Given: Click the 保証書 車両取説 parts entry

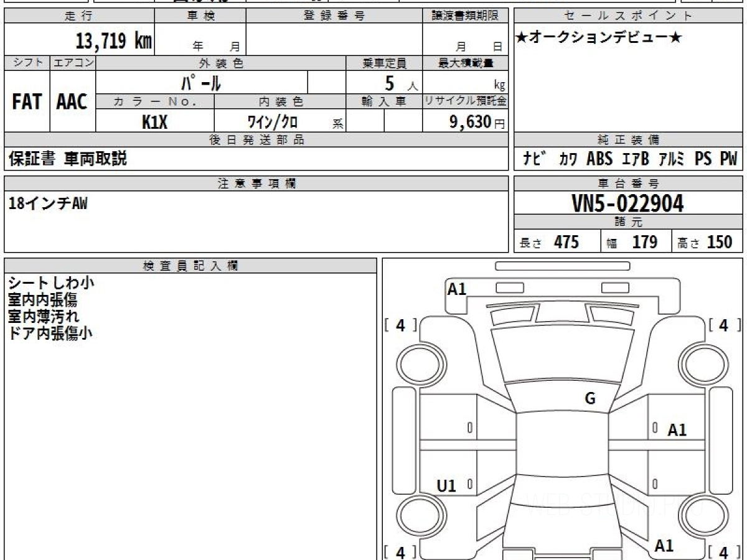Looking at the screenshot, I should click(x=68, y=159).
